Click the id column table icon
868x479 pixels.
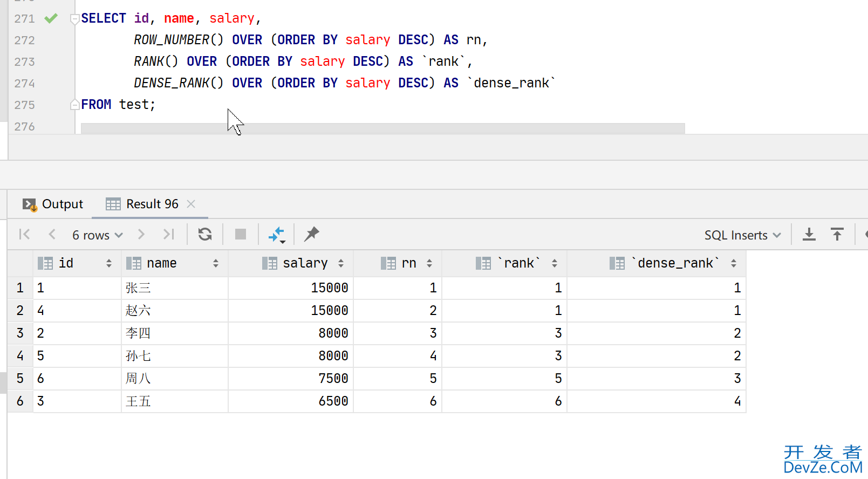[x=45, y=263]
